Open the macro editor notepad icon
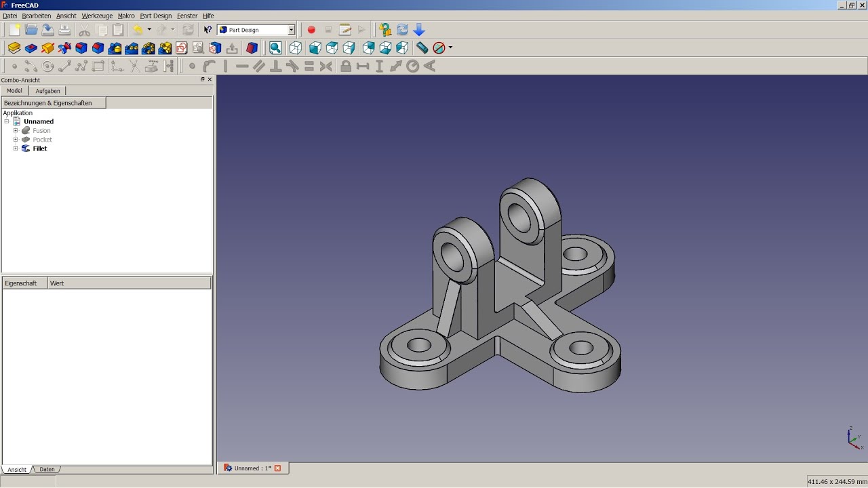 coord(345,30)
